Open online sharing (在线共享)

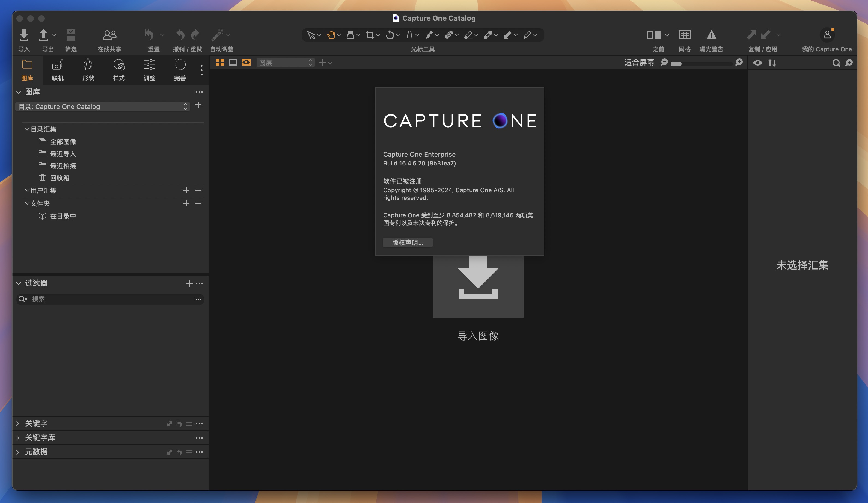pyautogui.click(x=109, y=35)
